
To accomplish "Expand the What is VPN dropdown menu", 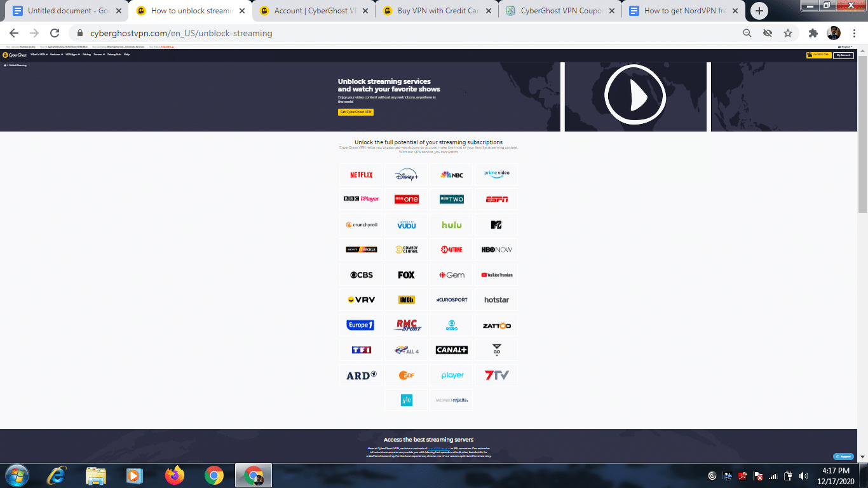I will 39,55.
